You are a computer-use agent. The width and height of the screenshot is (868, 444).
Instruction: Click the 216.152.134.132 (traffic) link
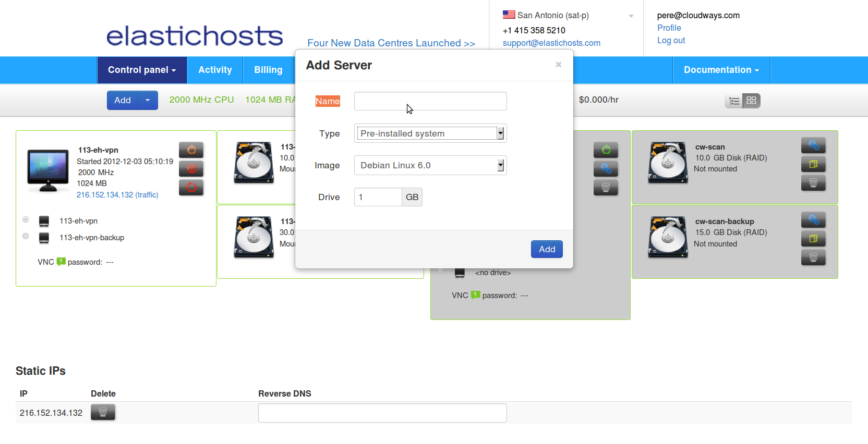pos(117,195)
